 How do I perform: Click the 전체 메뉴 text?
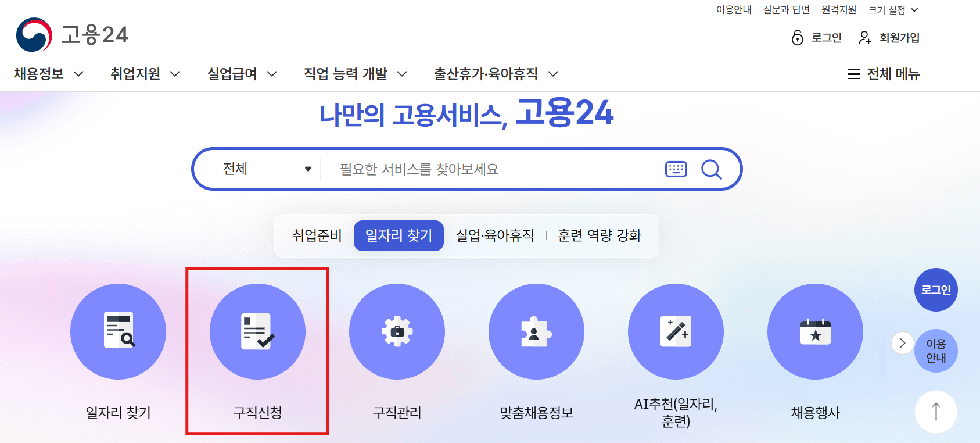893,74
